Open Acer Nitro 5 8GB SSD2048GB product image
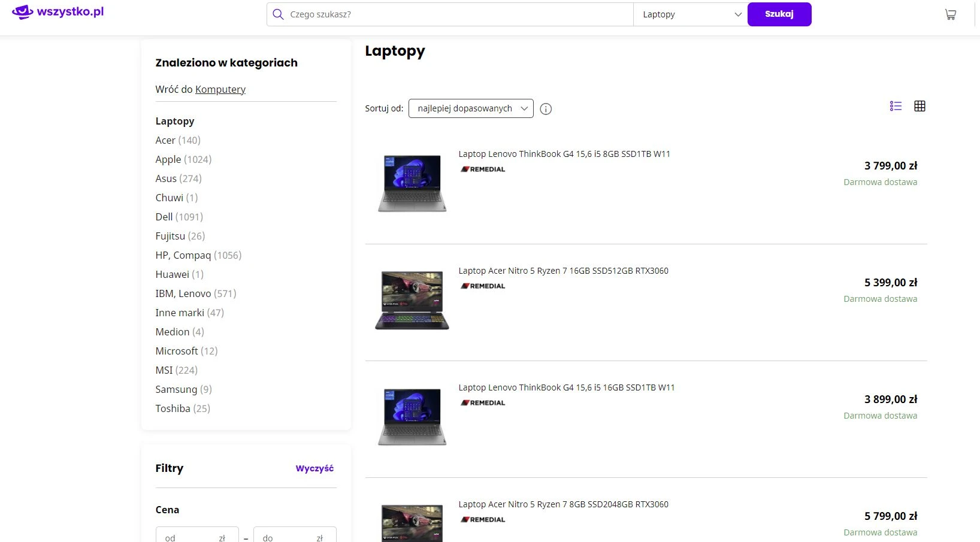The width and height of the screenshot is (980, 542). [412, 523]
